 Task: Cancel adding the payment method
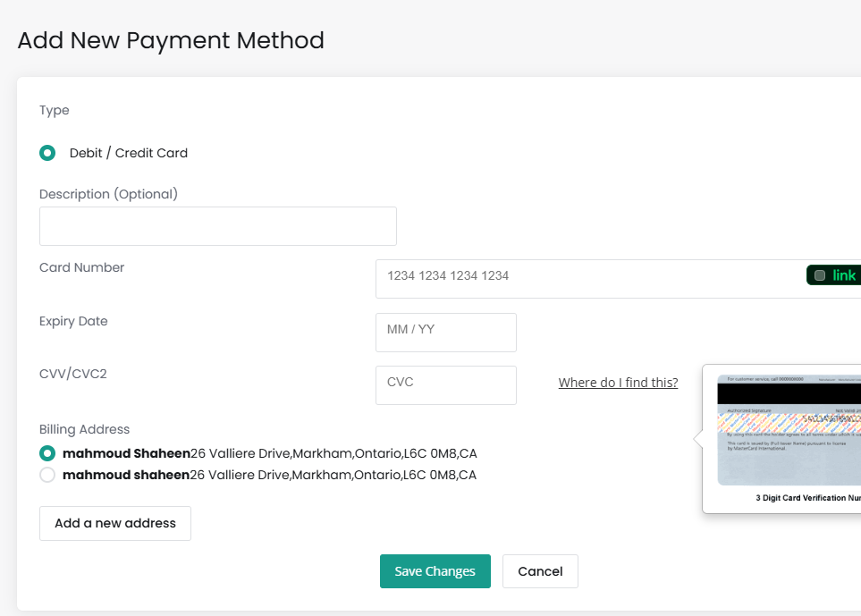(x=540, y=571)
